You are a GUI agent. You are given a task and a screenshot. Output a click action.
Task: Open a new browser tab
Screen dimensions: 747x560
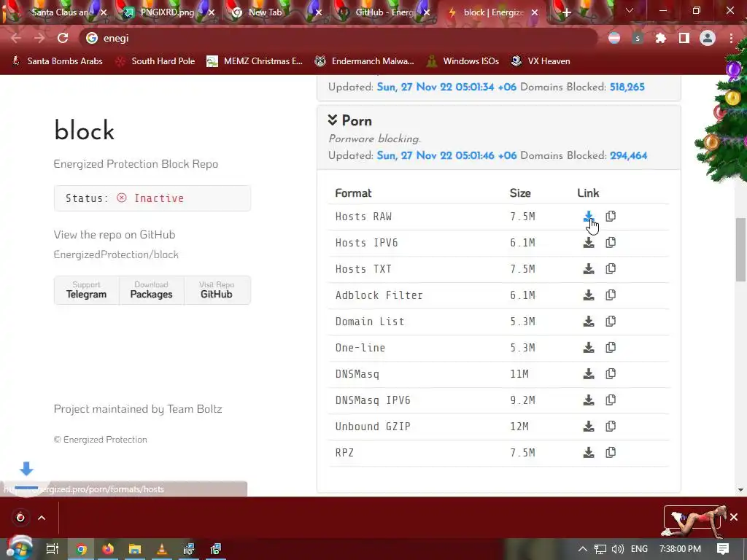(x=566, y=13)
